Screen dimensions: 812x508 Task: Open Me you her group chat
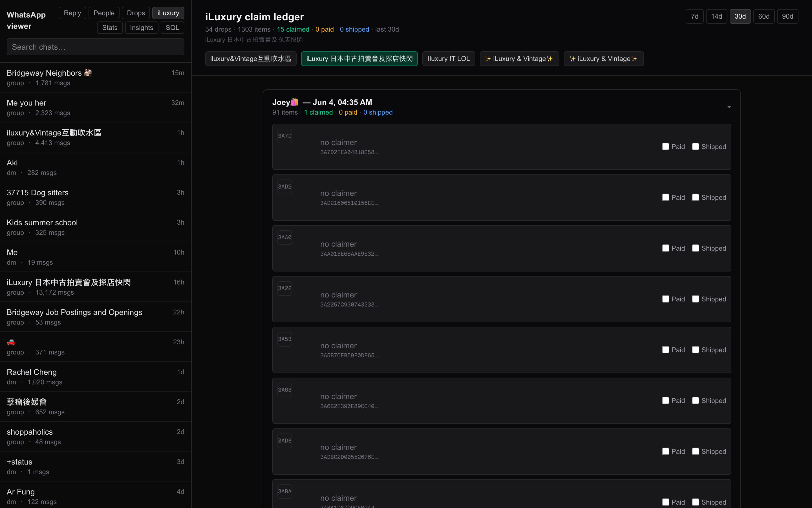tap(96, 108)
